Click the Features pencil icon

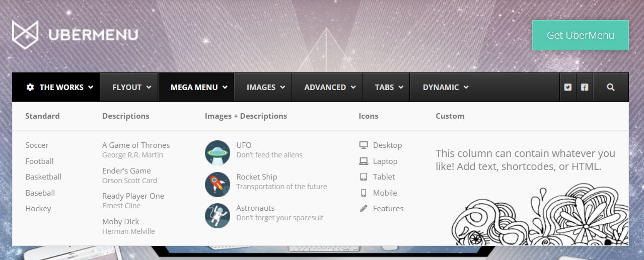(x=364, y=208)
